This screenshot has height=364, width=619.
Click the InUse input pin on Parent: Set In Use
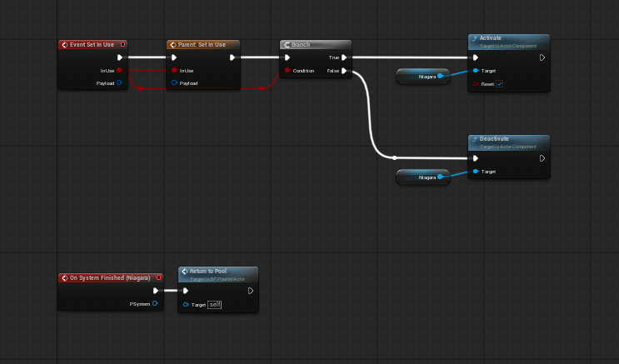coord(174,71)
